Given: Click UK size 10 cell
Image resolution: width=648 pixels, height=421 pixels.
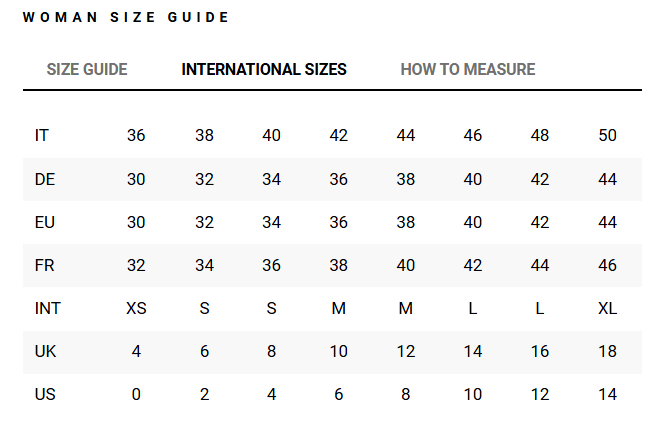Looking at the screenshot, I should [338, 351].
